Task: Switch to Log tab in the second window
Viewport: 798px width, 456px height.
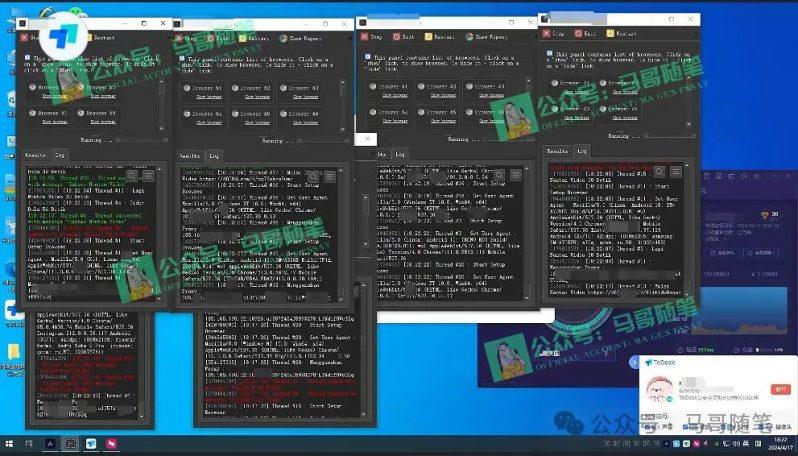Action: click(214, 157)
